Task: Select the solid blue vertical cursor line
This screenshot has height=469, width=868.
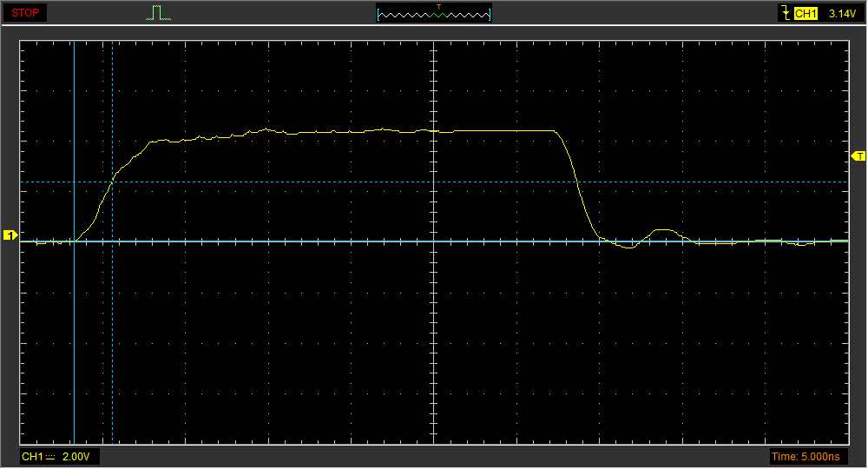Action: tap(75, 347)
